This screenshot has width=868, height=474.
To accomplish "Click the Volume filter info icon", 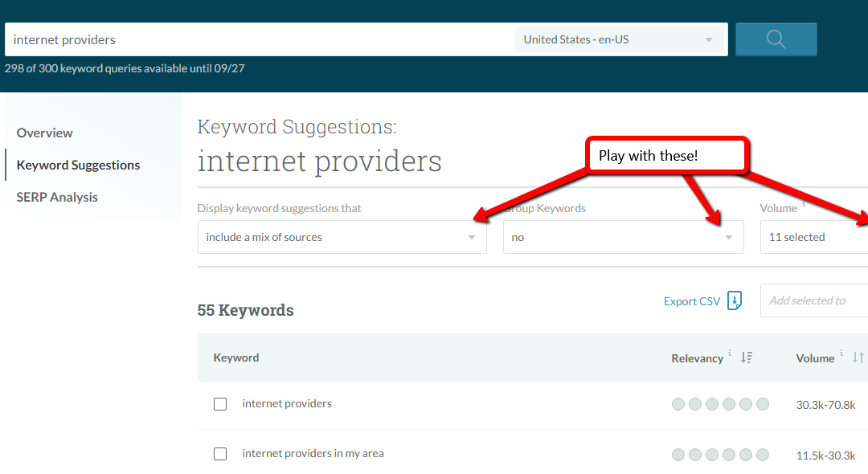I will 804,204.
